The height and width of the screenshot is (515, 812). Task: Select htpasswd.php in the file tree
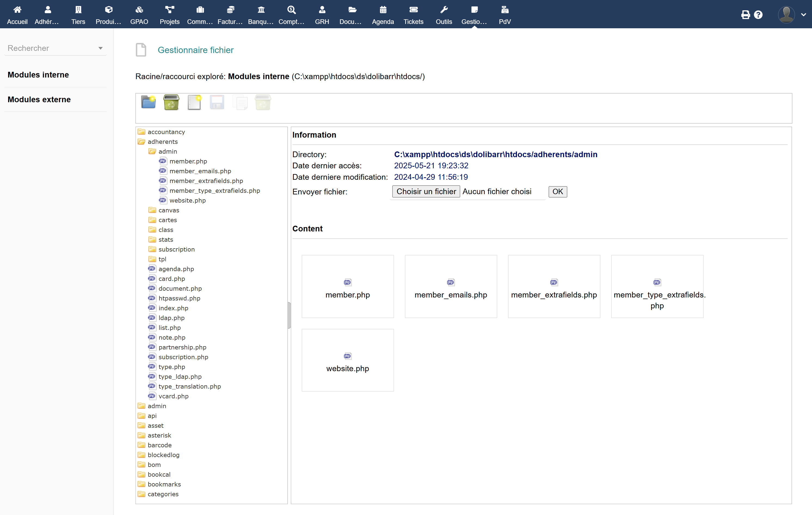click(179, 298)
